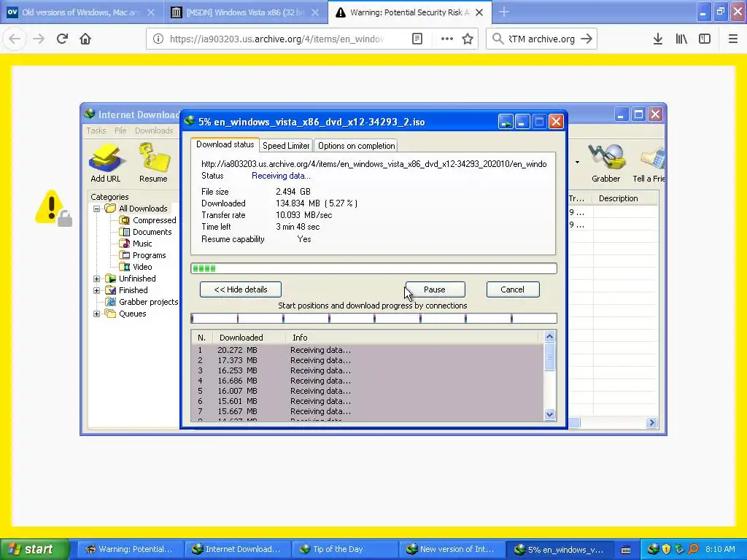747x560 pixels.
Task: Switch to the Download status tab
Action: [225, 144]
